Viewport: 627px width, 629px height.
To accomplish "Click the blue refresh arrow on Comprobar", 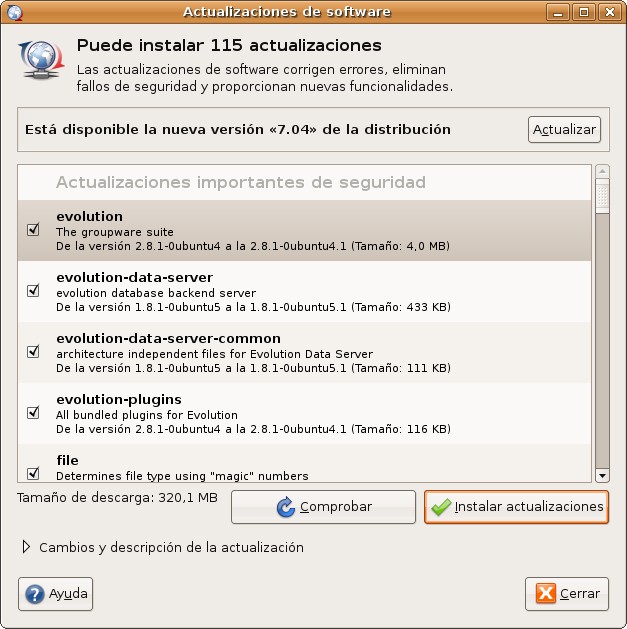I will pyautogui.click(x=286, y=507).
